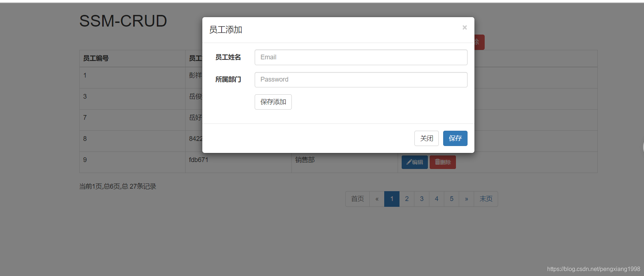Click the 员工姓名 Email input field
Screen dimensions: 644x276
point(361,57)
